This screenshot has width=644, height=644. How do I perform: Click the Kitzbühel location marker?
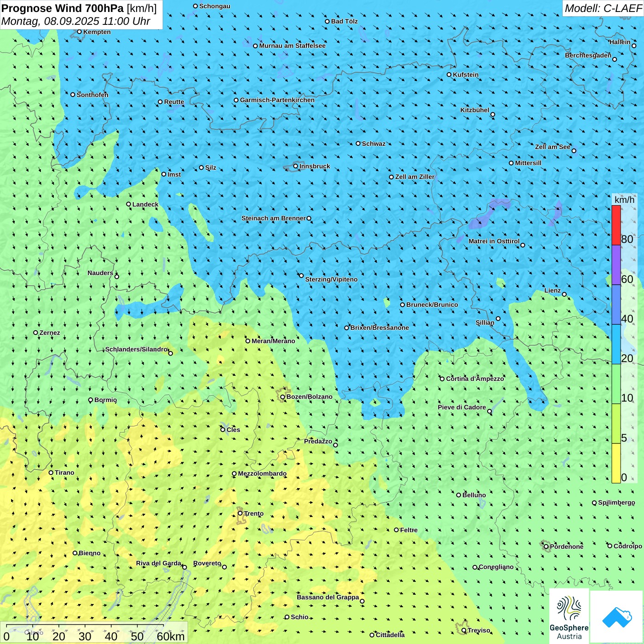click(x=493, y=115)
